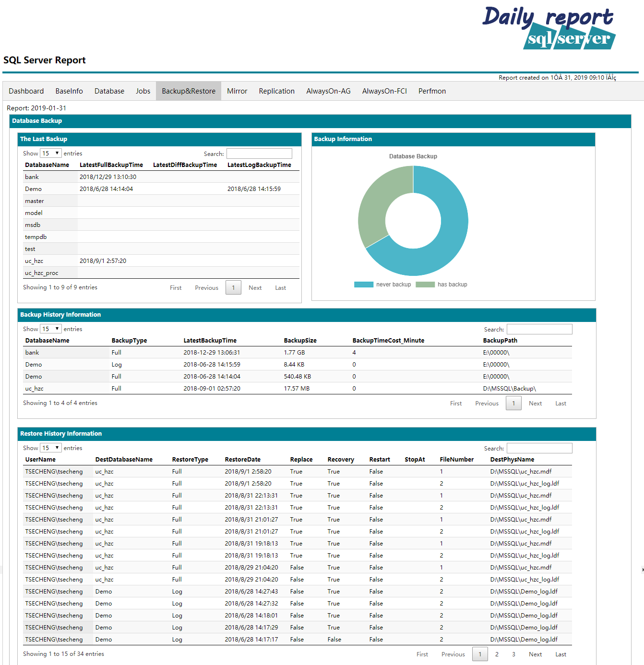Sort Restore History by Restart column
This screenshot has width=644, height=665.
point(380,460)
